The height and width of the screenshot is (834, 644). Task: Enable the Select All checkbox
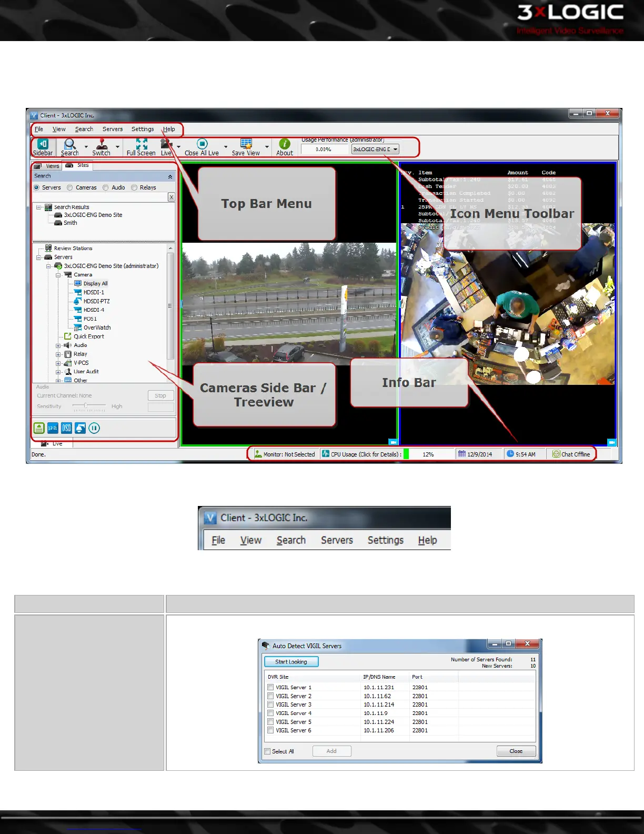tap(267, 751)
